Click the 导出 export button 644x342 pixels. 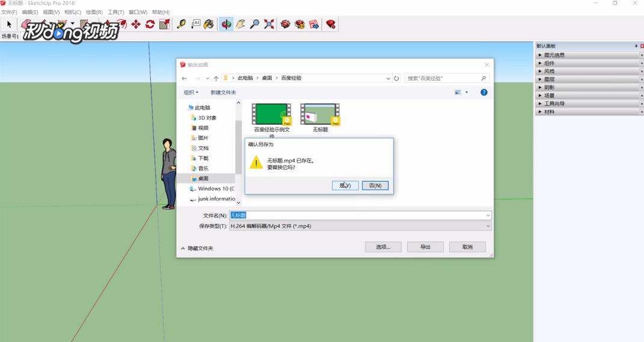click(x=425, y=247)
